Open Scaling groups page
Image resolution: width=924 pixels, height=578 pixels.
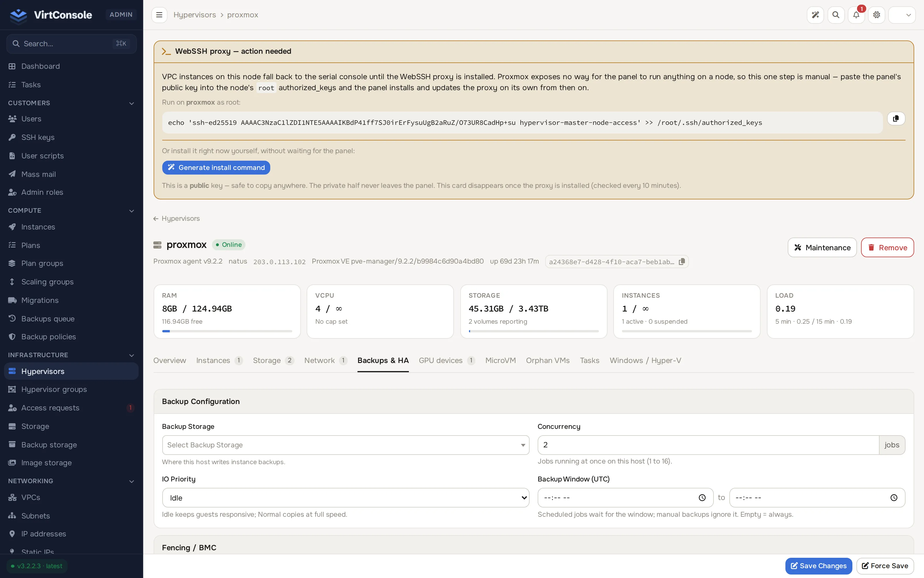(71, 282)
